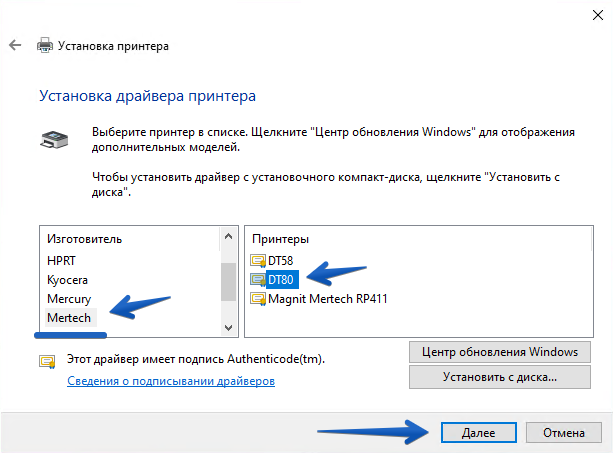Click the Magnit Mertech RP411 driver icon
The width and height of the screenshot is (613, 453).
[257, 298]
